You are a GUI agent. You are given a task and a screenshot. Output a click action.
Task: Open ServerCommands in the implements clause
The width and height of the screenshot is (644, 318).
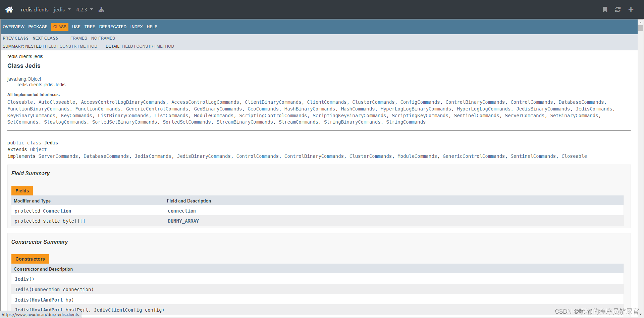tap(58, 156)
